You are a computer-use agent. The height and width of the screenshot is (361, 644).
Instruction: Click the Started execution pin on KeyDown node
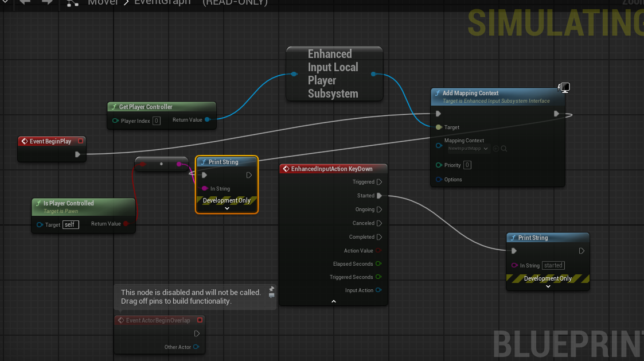379,196
